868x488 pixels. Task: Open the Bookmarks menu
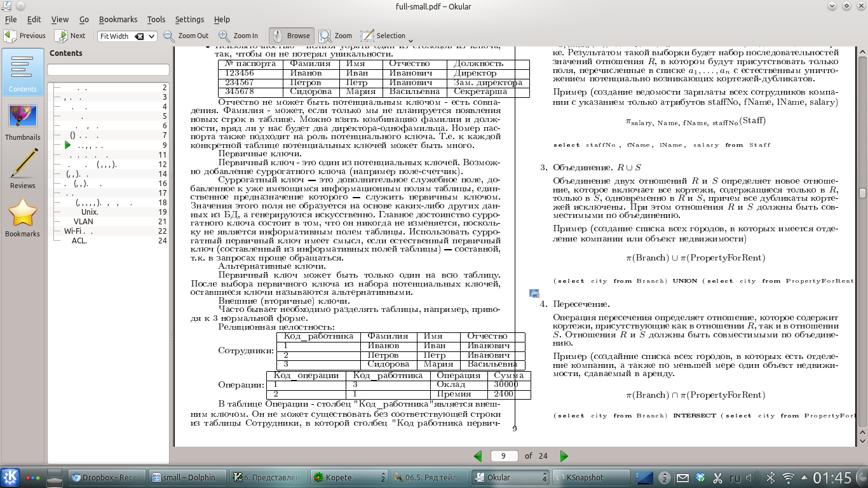coord(118,20)
